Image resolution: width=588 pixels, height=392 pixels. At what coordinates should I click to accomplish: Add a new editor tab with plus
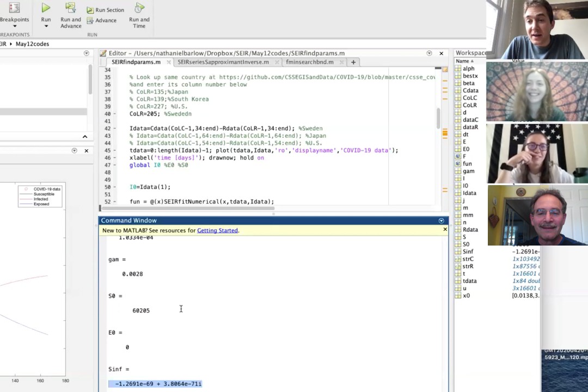tap(353, 62)
